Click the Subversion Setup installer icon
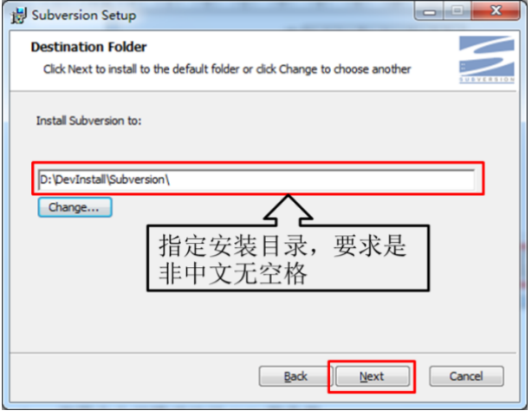This screenshot has width=532, height=411. coord(18,16)
